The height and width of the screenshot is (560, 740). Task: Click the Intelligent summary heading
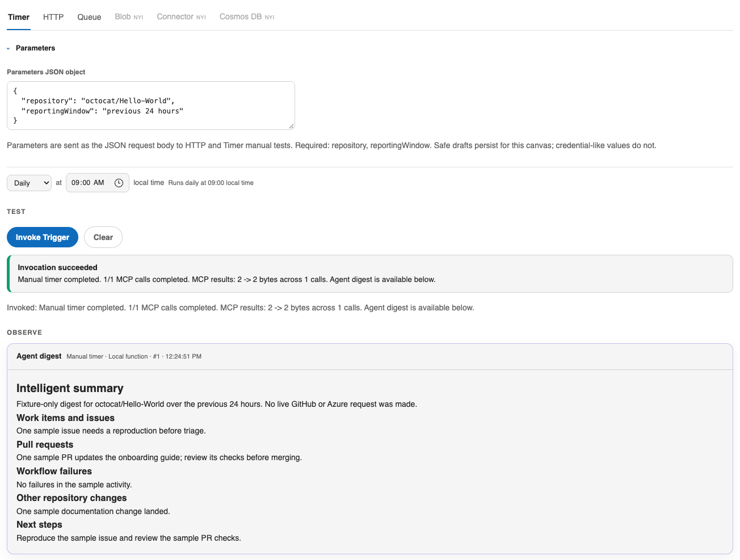point(70,388)
